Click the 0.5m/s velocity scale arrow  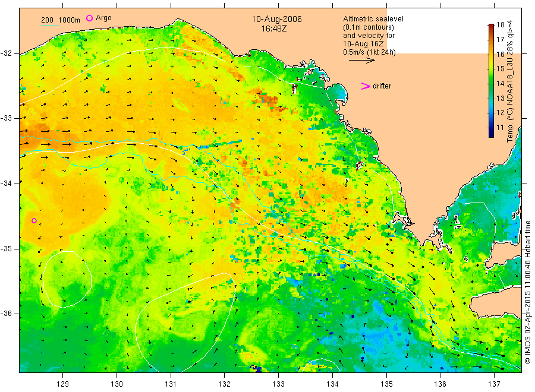(361, 61)
